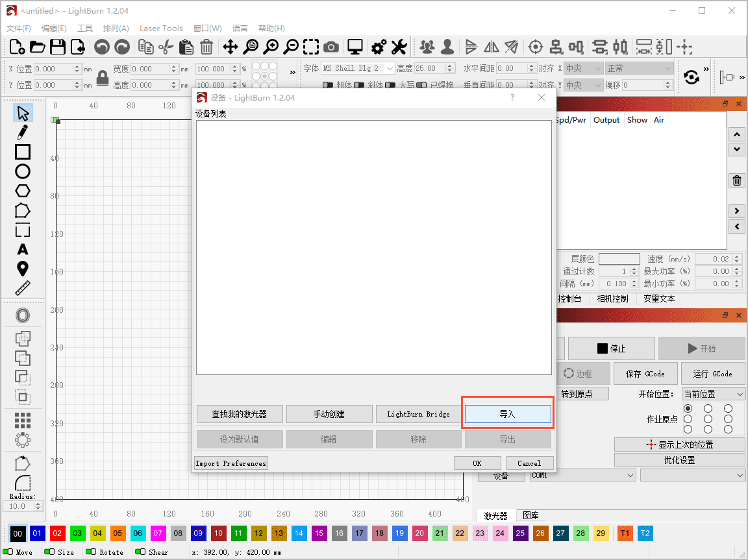Image resolution: width=748 pixels, height=560 pixels.
Task: Toggle the 粗体 bold font switch
Action: (x=328, y=85)
